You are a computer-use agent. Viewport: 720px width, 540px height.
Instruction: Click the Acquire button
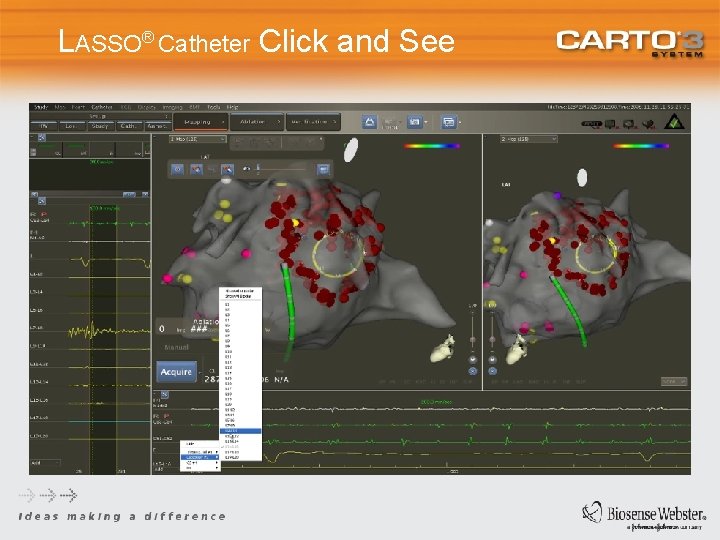(176, 372)
